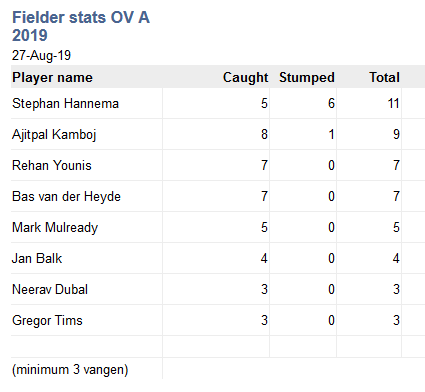Click Ajitpal Kamboj's caught value 8
This screenshot has width=425, height=392.
(x=264, y=134)
